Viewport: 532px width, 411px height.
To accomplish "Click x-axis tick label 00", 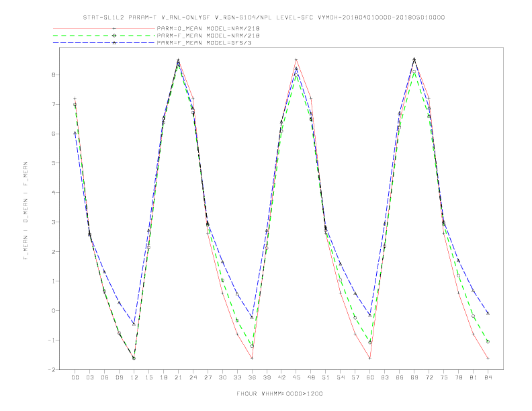I will [x=75, y=377].
